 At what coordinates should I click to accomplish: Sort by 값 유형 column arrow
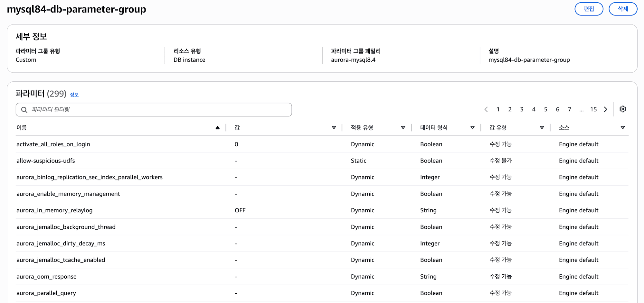tap(542, 128)
